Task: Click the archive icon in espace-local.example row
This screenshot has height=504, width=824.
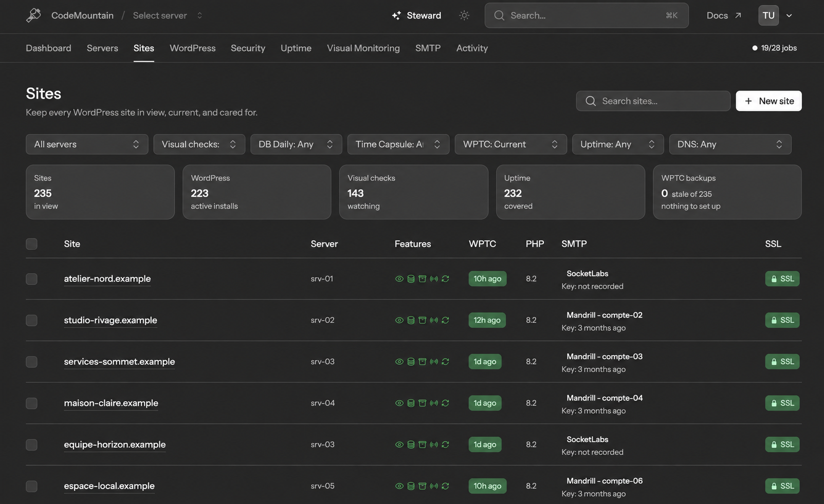Action: 422,486
